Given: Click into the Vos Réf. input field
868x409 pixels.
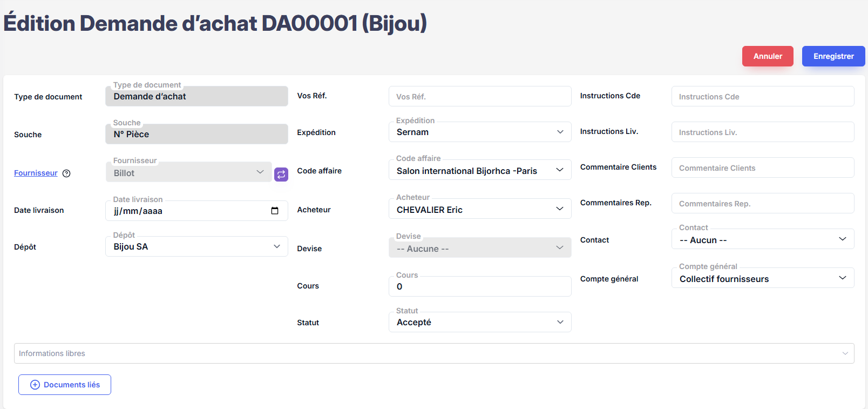Looking at the screenshot, I should [x=479, y=97].
